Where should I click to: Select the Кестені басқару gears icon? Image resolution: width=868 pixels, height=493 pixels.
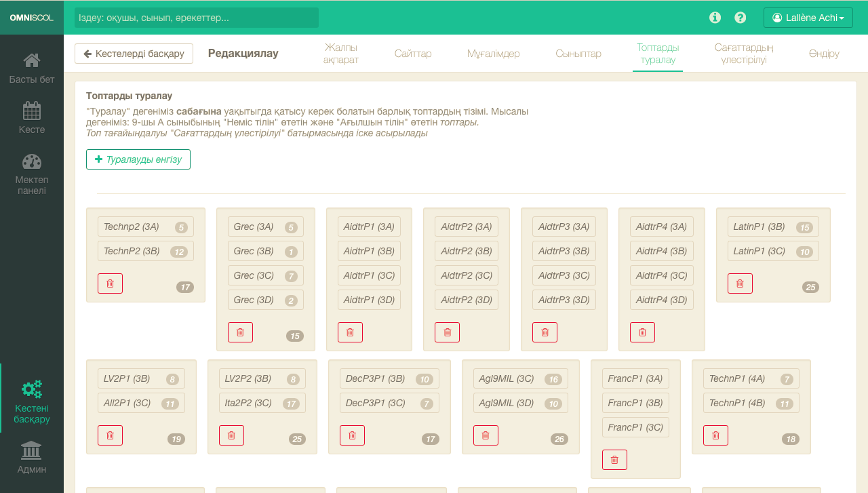tap(31, 389)
